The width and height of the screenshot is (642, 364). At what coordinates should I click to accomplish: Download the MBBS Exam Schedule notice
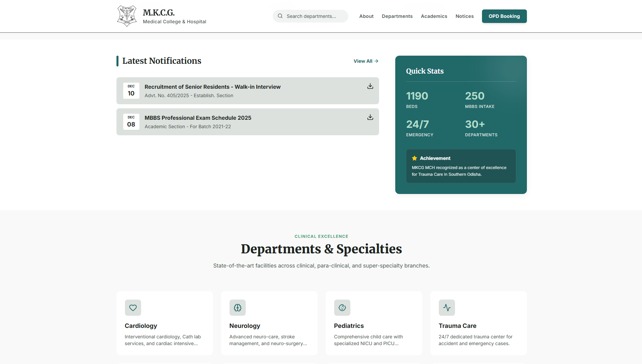pos(370,117)
